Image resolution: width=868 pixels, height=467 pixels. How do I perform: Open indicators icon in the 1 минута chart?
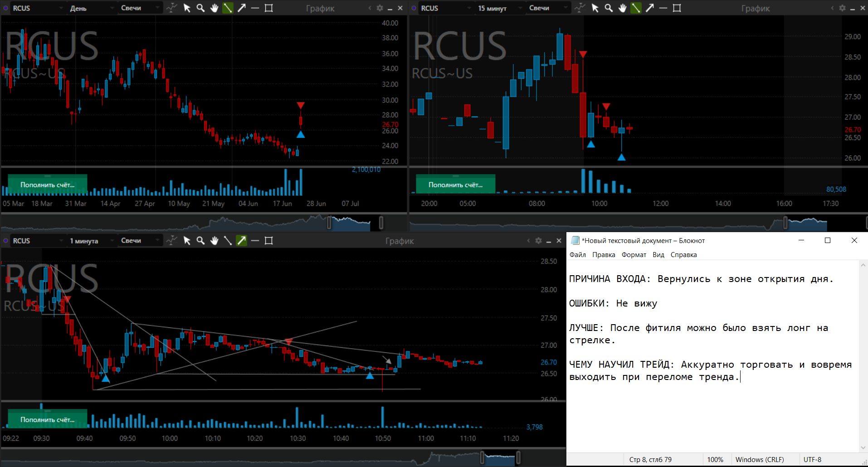coord(171,240)
